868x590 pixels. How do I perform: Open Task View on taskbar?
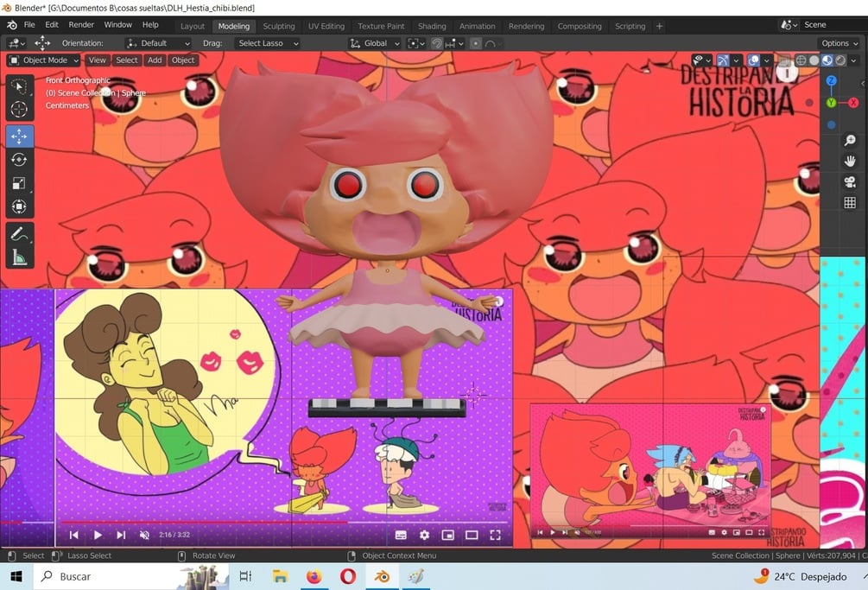pyautogui.click(x=245, y=577)
